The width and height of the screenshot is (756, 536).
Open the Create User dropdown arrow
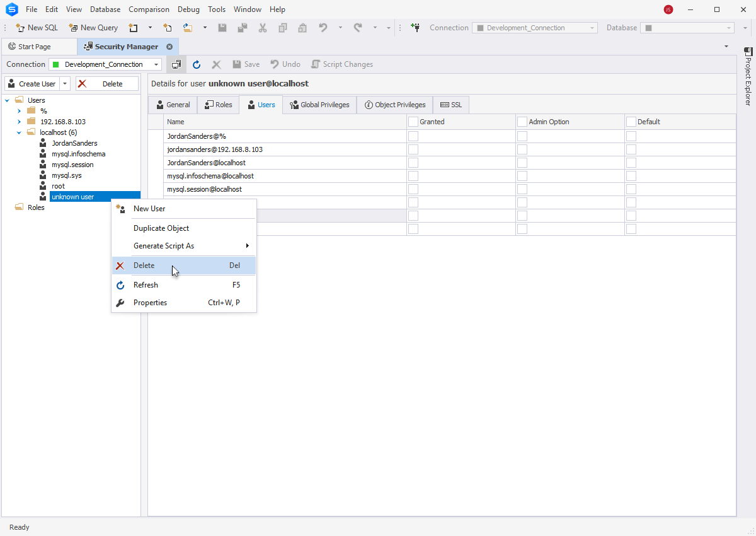pyautogui.click(x=65, y=84)
